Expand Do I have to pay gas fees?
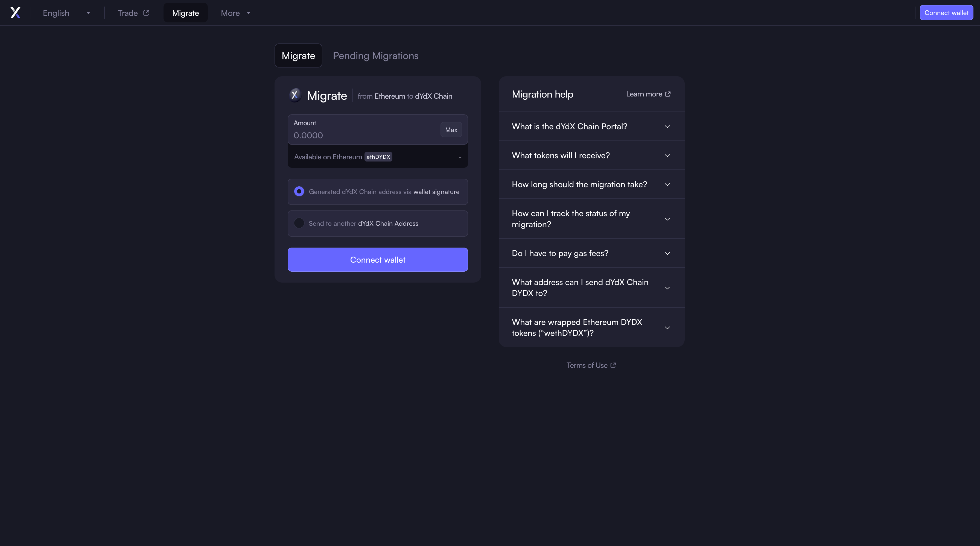The image size is (980, 546). tap(591, 253)
